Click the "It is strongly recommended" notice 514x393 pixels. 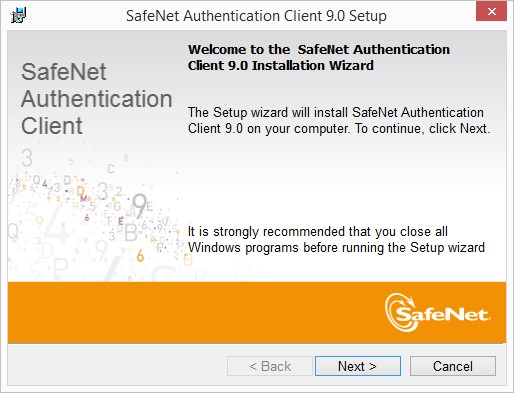tap(336, 239)
